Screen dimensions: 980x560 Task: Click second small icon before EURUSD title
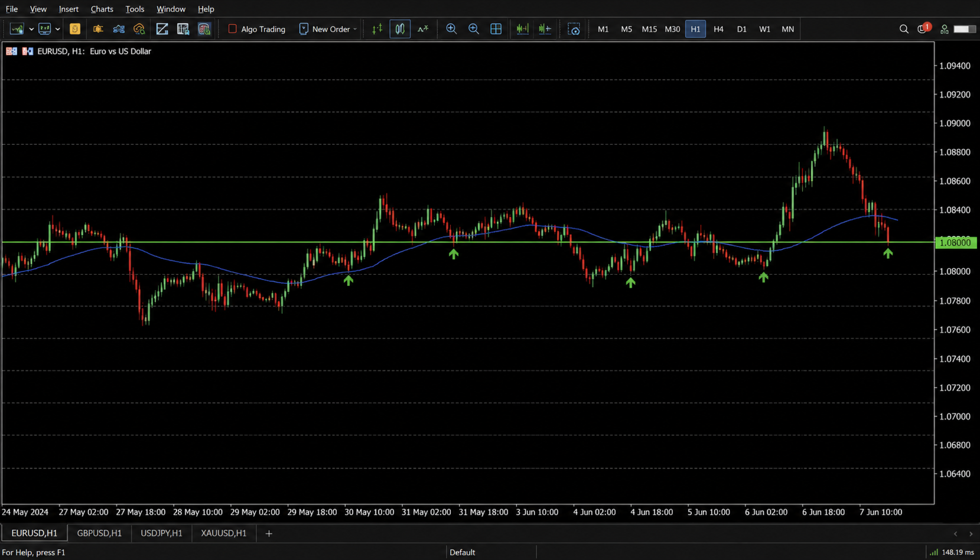point(28,51)
